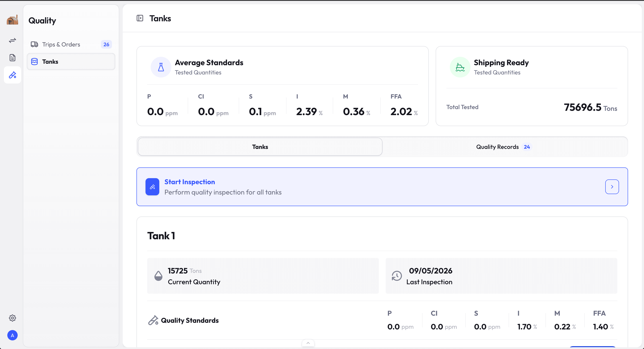Viewport: 644px width, 349px height.
Task: Open the documents icon in sidebar rail
Action: pos(12,58)
